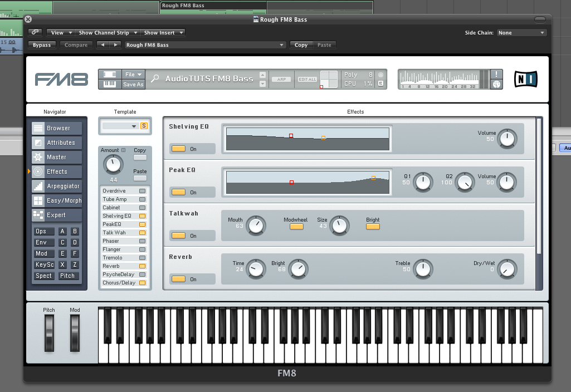Enable Flanger in the effects list

point(143,249)
